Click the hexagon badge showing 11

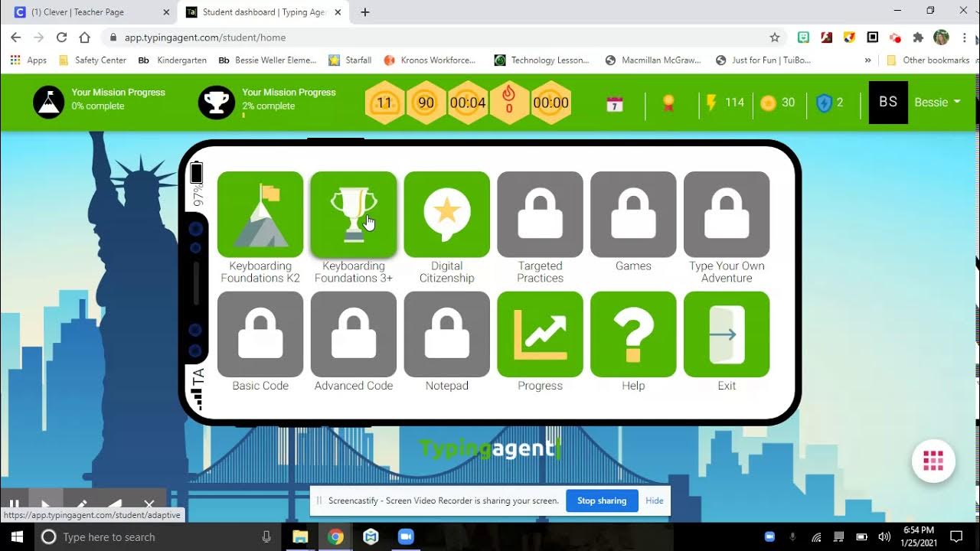coord(384,103)
